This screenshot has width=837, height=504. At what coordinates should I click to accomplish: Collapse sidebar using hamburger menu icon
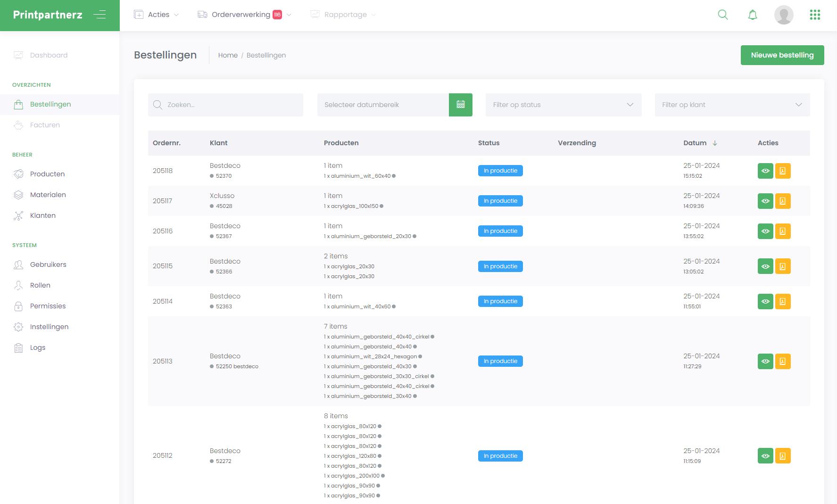pos(99,15)
